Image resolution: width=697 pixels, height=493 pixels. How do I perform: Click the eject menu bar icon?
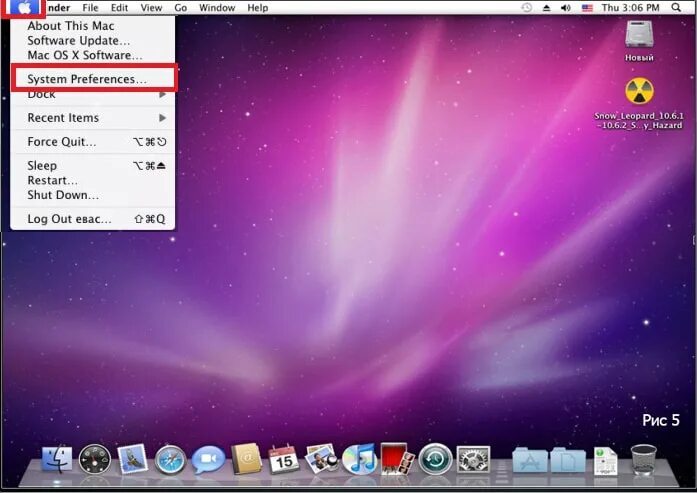(546, 8)
